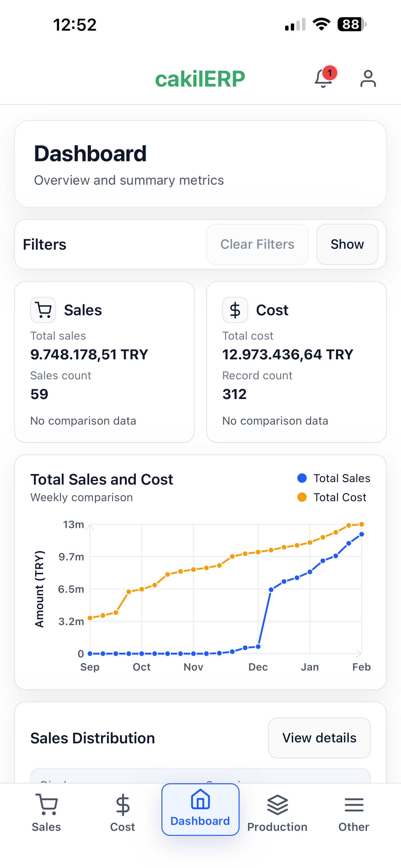This screenshot has width=401, height=868.
Task: Open Sales tab cart icon in bottom bar
Action: click(x=47, y=805)
